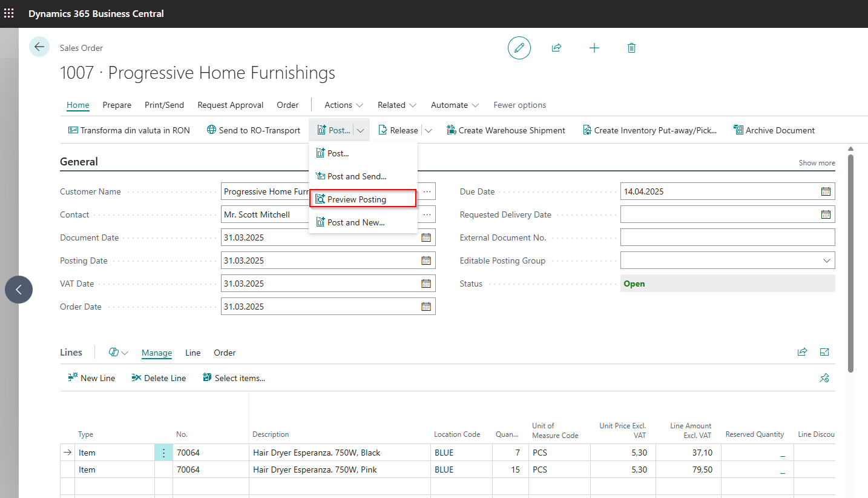The width and height of the screenshot is (868, 498).
Task: Click ellipsis lookup beside Customer Name
Action: pos(427,191)
